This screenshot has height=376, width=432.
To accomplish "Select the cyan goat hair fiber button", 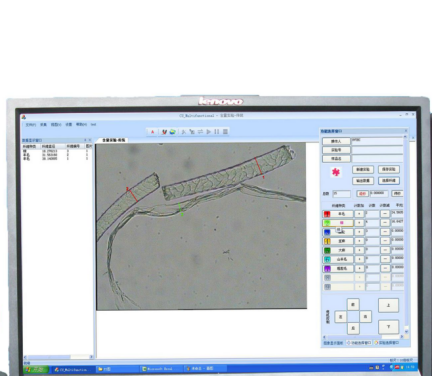I will [x=337, y=259].
